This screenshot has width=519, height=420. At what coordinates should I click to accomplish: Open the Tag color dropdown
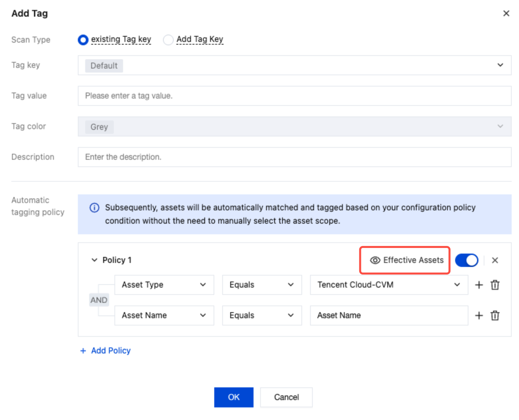(294, 126)
